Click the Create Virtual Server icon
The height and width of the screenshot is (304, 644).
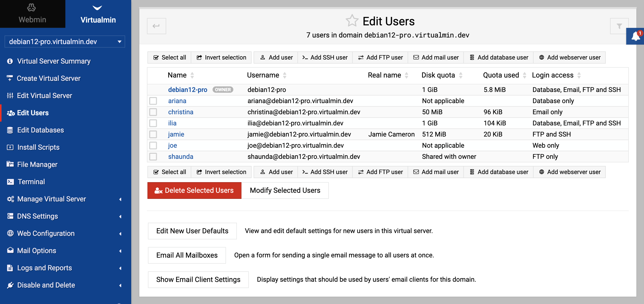10,78
